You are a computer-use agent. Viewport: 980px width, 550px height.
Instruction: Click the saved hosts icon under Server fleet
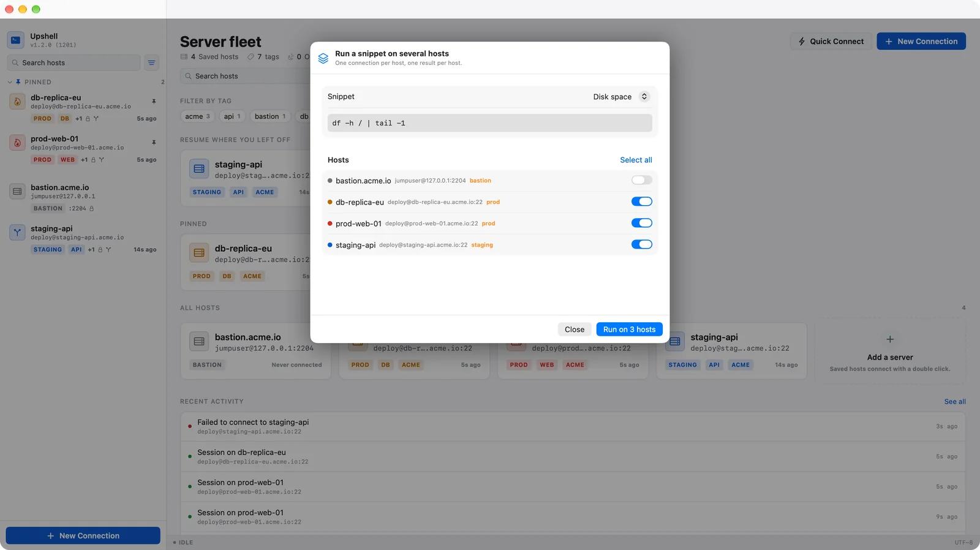[184, 56]
